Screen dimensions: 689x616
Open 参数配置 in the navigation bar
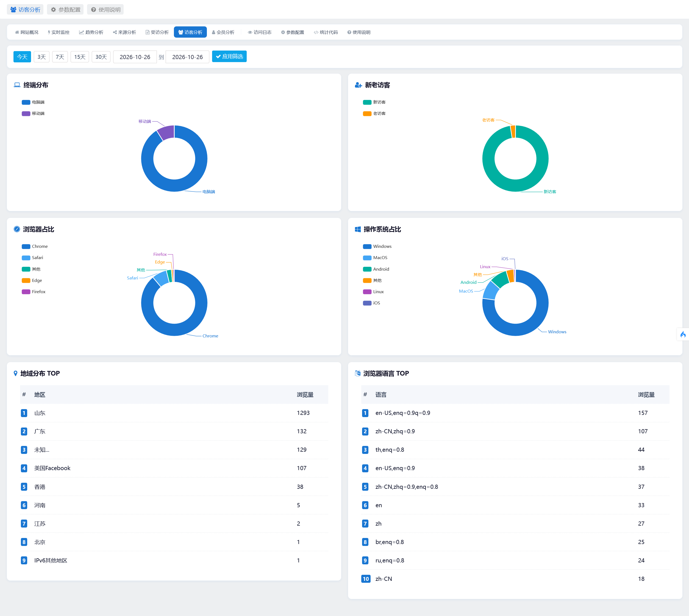[x=292, y=32]
